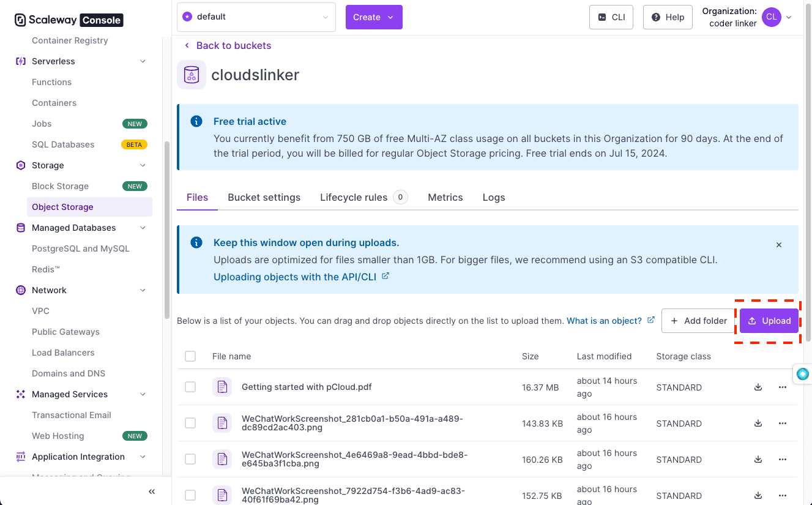Click the cloudslinker bucket icon

point(192,75)
